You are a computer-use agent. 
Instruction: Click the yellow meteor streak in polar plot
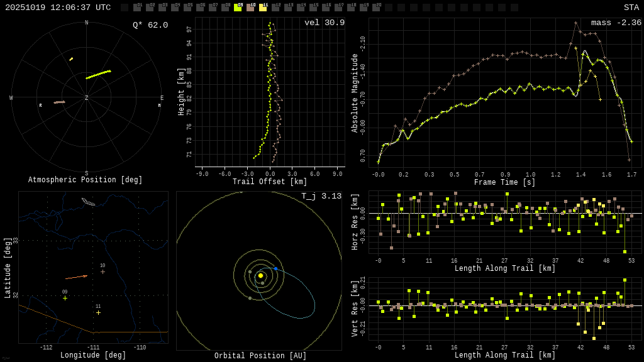[x=98, y=74]
